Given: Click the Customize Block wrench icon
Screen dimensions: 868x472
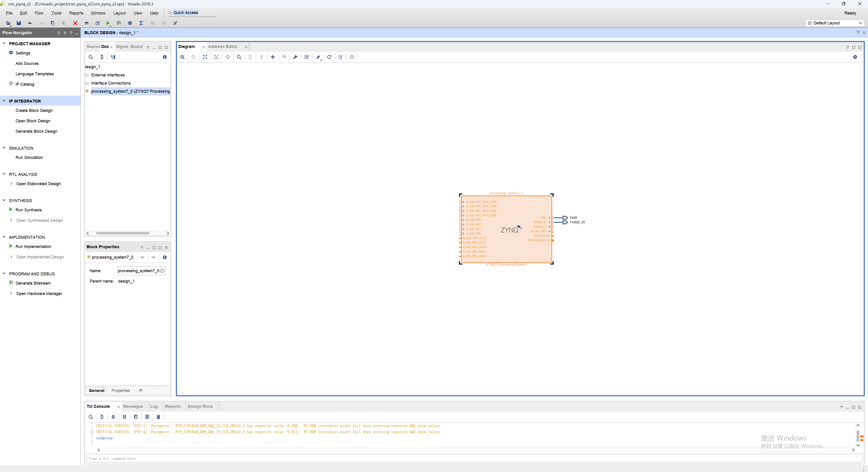Looking at the screenshot, I should click(x=295, y=57).
